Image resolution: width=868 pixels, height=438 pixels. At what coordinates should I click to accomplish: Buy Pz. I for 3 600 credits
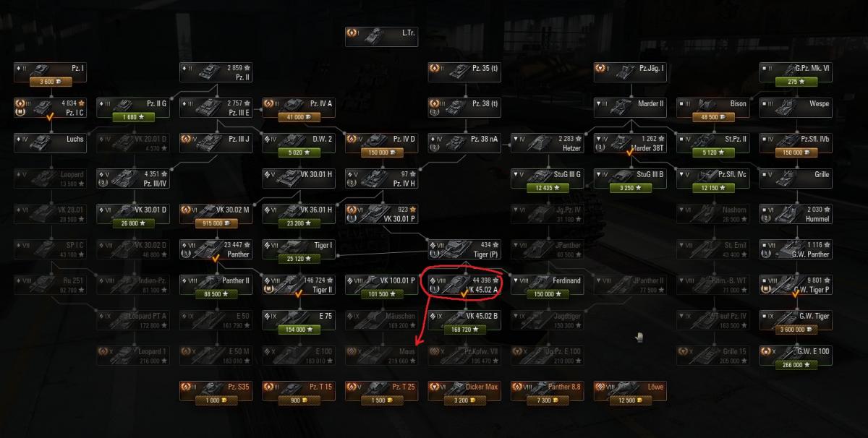pyautogui.click(x=50, y=82)
